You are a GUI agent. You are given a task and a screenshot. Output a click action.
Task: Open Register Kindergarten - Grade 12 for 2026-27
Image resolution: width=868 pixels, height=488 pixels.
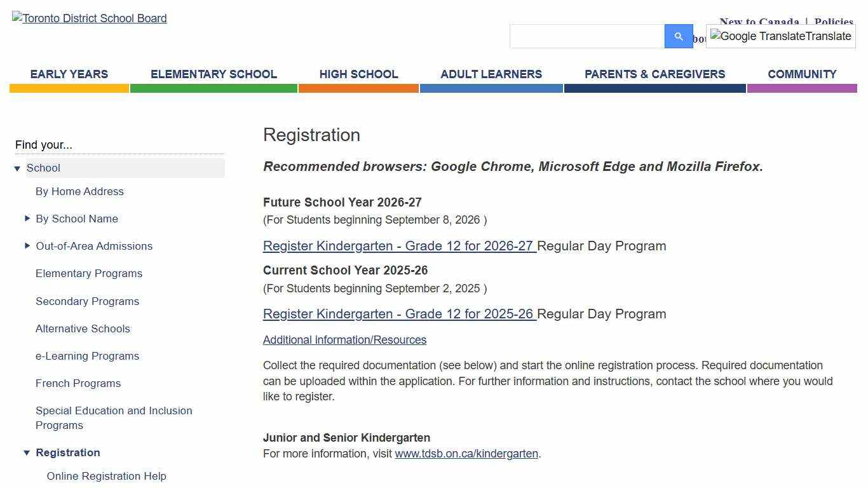point(398,247)
